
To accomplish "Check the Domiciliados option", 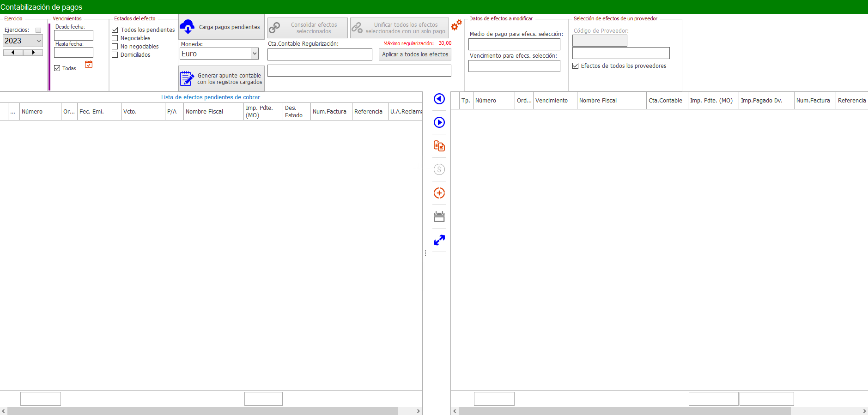I will (115, 55).
